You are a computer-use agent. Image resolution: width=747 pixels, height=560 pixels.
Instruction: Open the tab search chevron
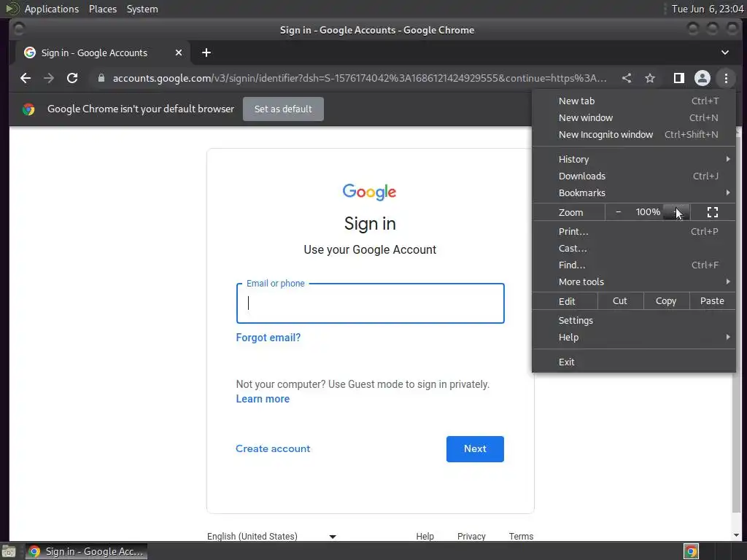coord(724,52)
